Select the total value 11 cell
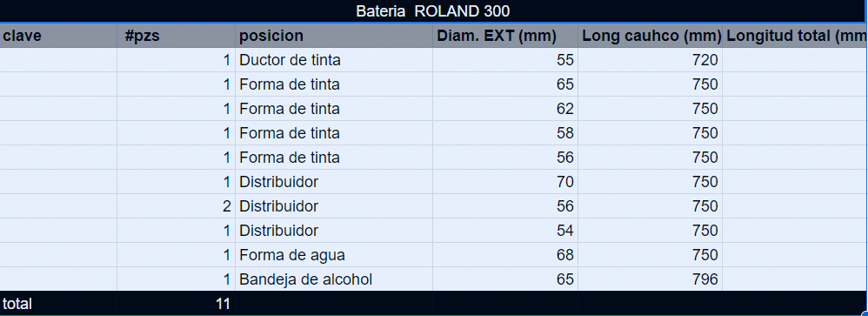Screen dimensions: 868x316 pyautogui.click(x=176, y=303)
